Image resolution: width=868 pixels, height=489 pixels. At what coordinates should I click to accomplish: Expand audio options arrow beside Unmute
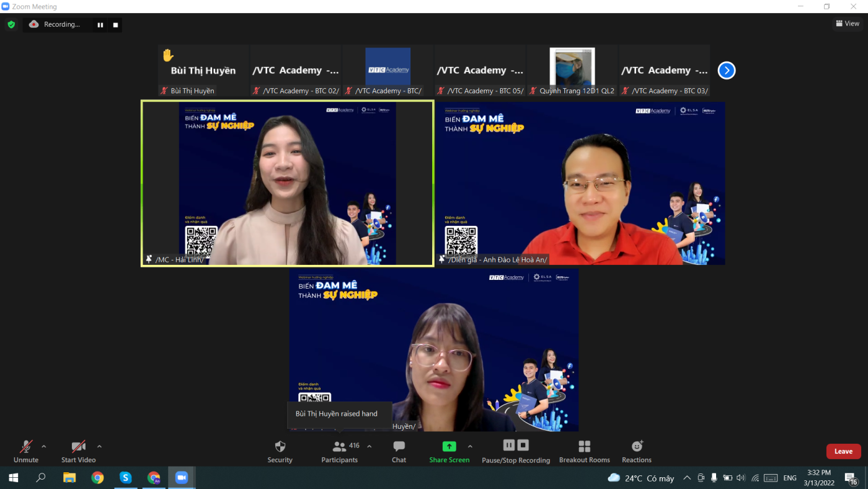tap(43, 446)
